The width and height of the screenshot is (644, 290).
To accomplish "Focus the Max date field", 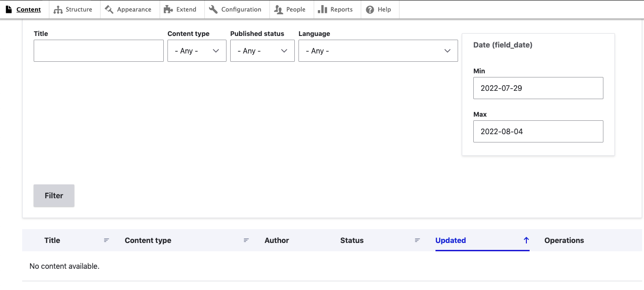I will (538, 131).
